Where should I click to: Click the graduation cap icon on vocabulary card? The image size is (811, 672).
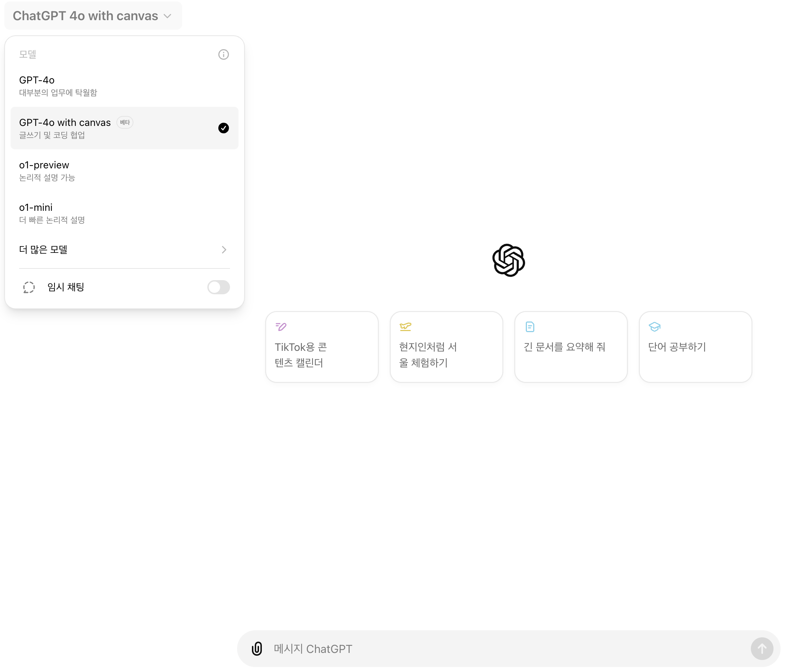(654, 327)
